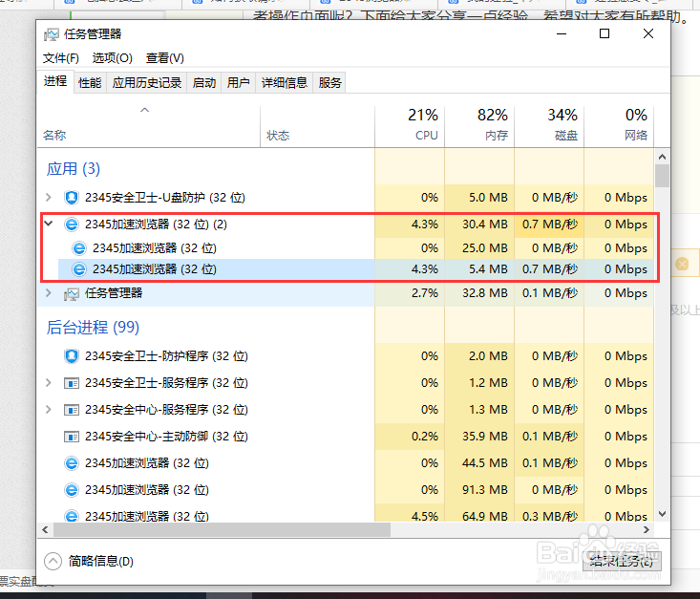Click browser icon in 91.3 MB row
The width and height of the screenshot is (700, 599).
pyautogui.click(x=72, y=490)
